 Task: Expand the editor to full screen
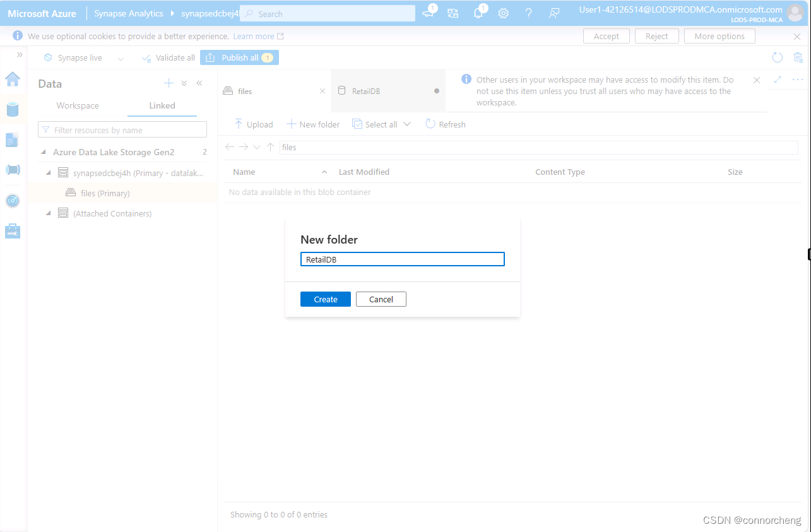778,80
